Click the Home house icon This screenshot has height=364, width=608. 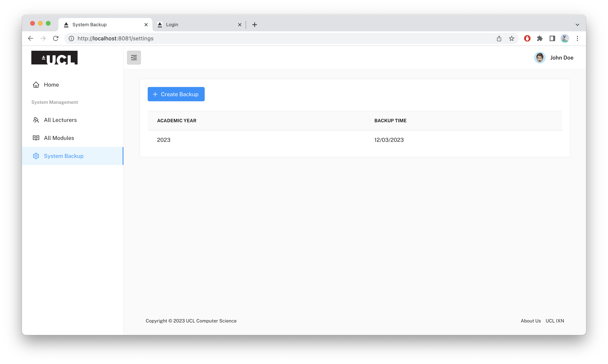pyautogui.click(x=36, y=85)
